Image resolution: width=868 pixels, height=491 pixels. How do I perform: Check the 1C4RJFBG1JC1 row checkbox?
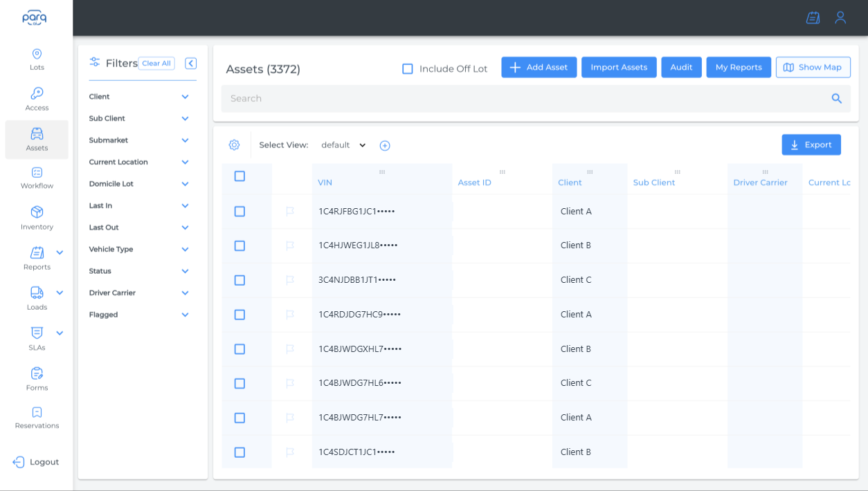[x=239, y=211]
